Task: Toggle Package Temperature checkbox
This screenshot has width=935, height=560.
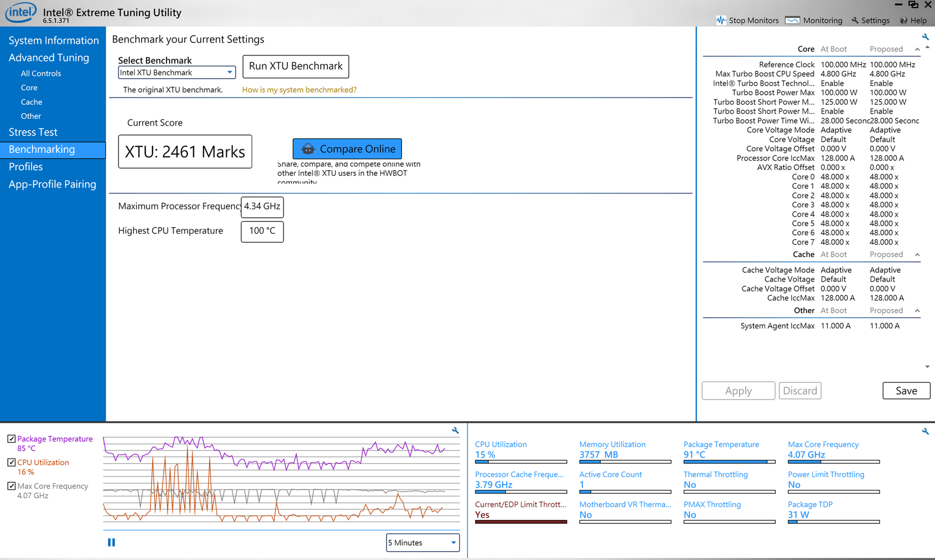Action: [x=11, y=439]
